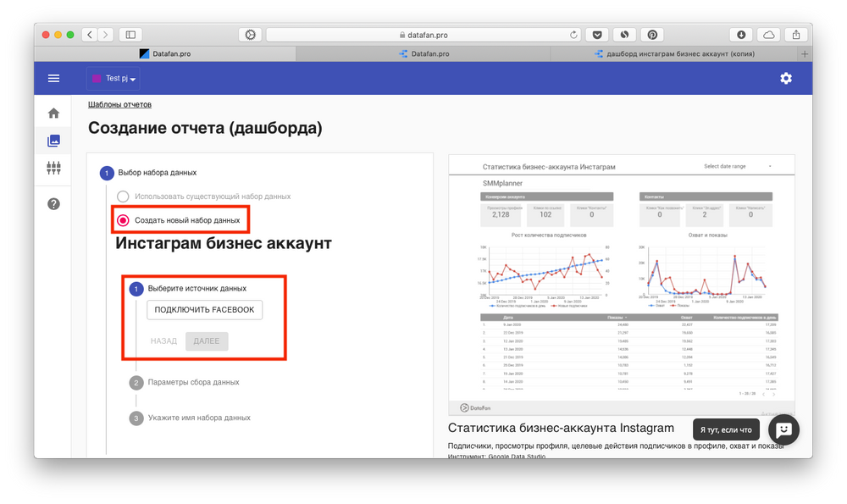The image size is (847, 504).
Task: Click the circular swirl extension icon
Action: pos(624,35)
